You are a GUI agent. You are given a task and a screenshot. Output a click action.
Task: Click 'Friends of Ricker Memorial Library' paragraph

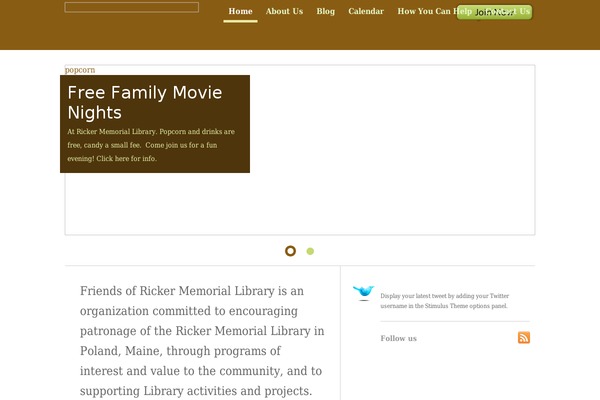tap(202, 341)
